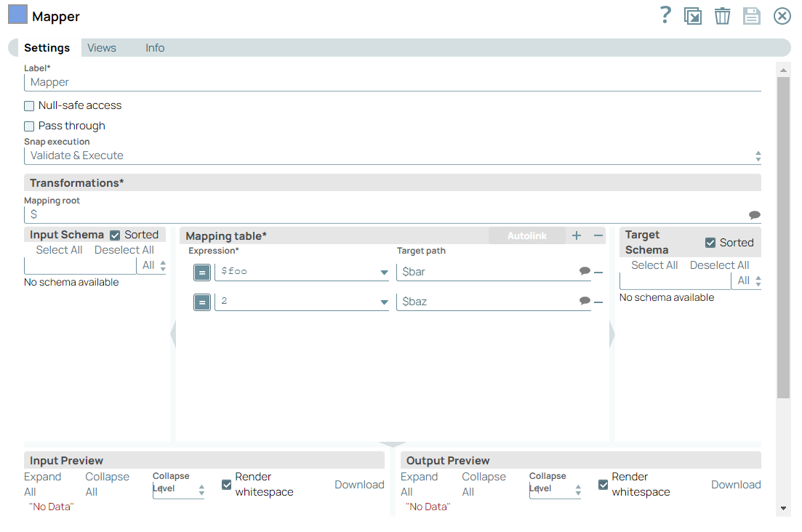Open comment bubble for $baz target path
This screenshot has height=532, width=802.
[585, 301]
